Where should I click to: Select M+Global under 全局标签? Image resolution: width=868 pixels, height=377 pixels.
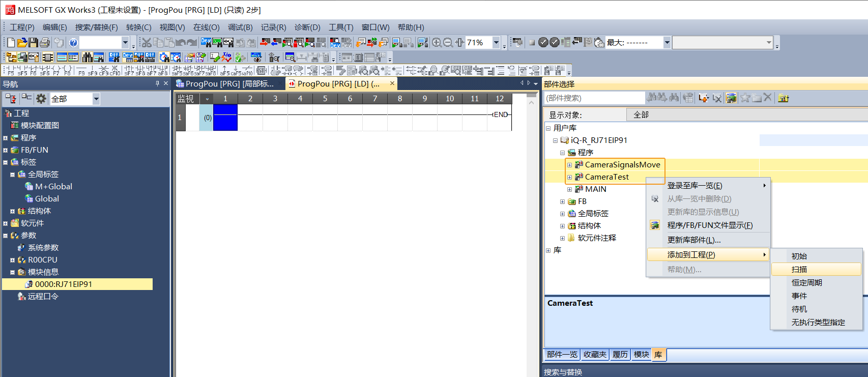53,187
